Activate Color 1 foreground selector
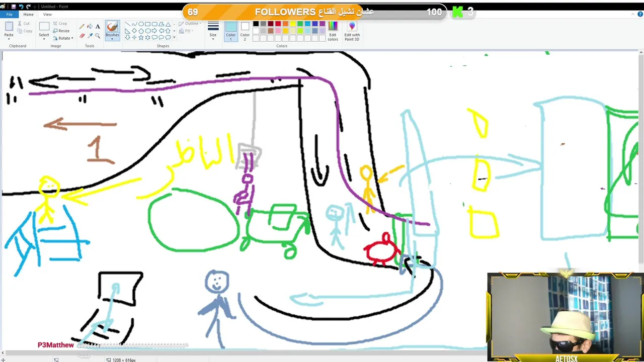Viewport: 644px width, 362px height. 231,31
